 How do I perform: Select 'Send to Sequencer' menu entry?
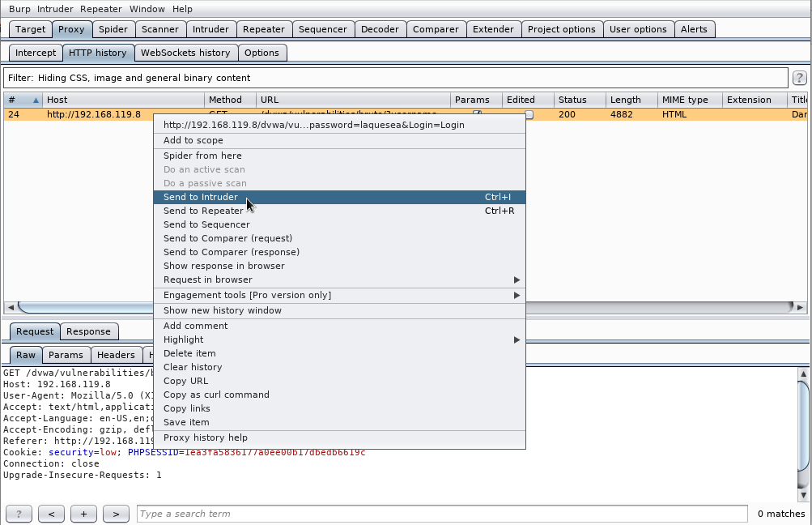340,224
